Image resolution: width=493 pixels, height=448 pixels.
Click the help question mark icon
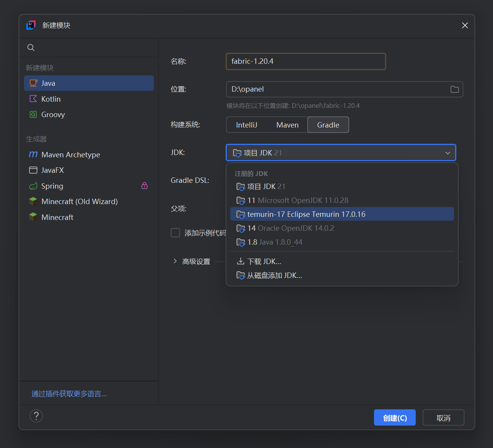point(36,416)
